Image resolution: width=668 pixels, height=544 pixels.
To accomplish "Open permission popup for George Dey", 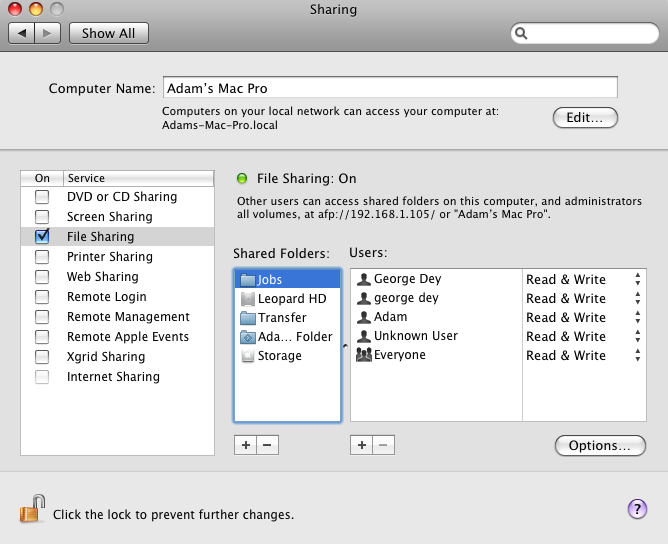I will 637,279.
